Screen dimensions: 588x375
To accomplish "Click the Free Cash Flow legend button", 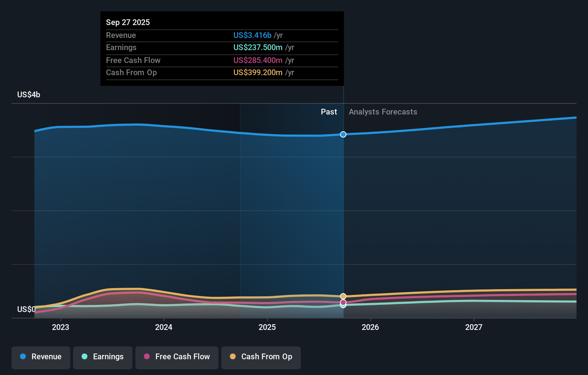I will (177, 357).
